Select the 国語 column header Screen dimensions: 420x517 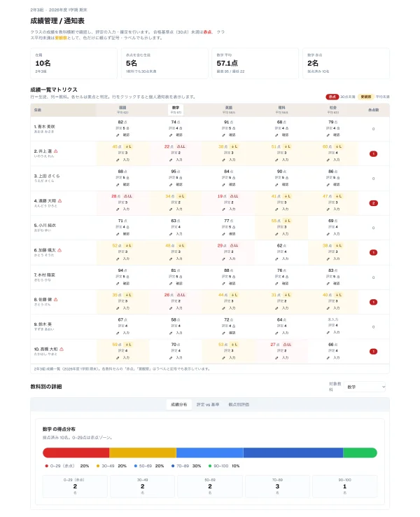coord(122,110)
